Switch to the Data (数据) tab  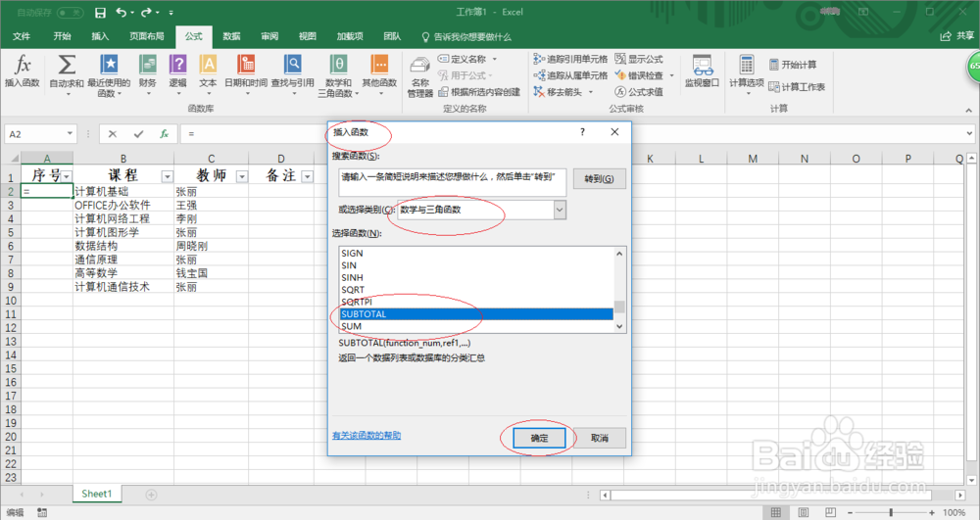(232, 36)
